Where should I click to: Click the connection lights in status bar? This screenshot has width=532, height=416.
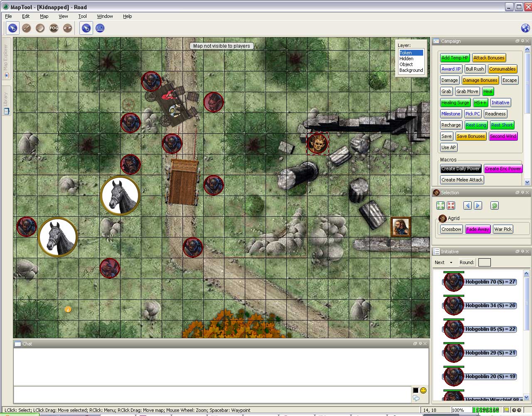coord(517,410)
